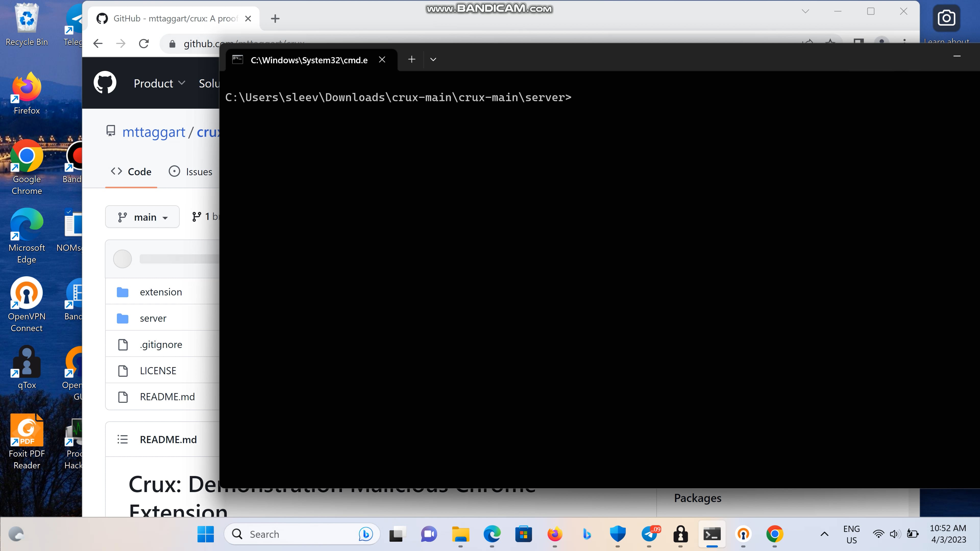This screenshot has height=551, width=980.
Task: Click the Bandicam screenshot camera icon
Action: point(946,18)
